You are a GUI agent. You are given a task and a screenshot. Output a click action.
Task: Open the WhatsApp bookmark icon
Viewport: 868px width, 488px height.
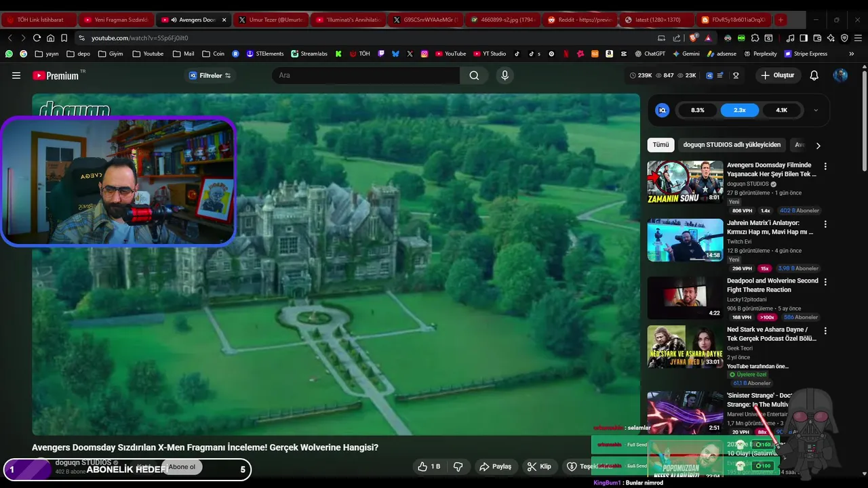click(x=9, y=54)
